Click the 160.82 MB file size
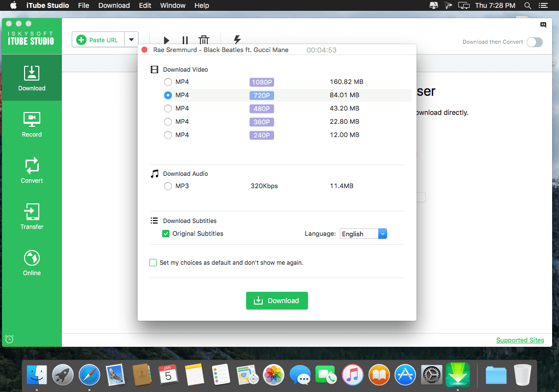 tap(346, 82)
